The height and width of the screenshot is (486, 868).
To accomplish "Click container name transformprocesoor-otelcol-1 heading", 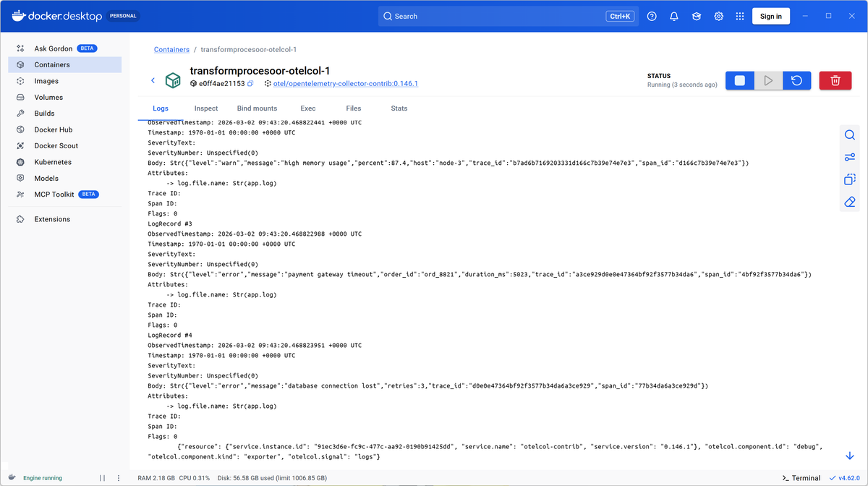I will click(260, 71).
